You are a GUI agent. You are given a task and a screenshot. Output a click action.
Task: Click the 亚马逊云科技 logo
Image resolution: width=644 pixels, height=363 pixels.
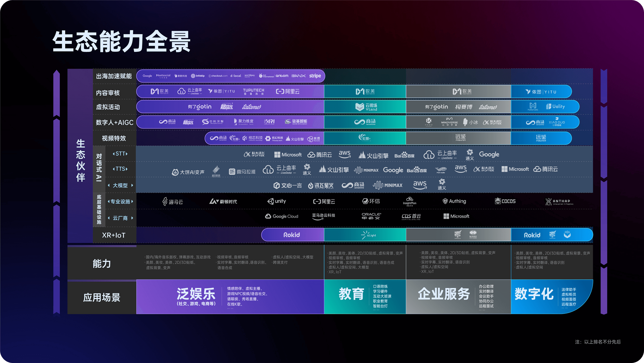click(x=324, y=217)
